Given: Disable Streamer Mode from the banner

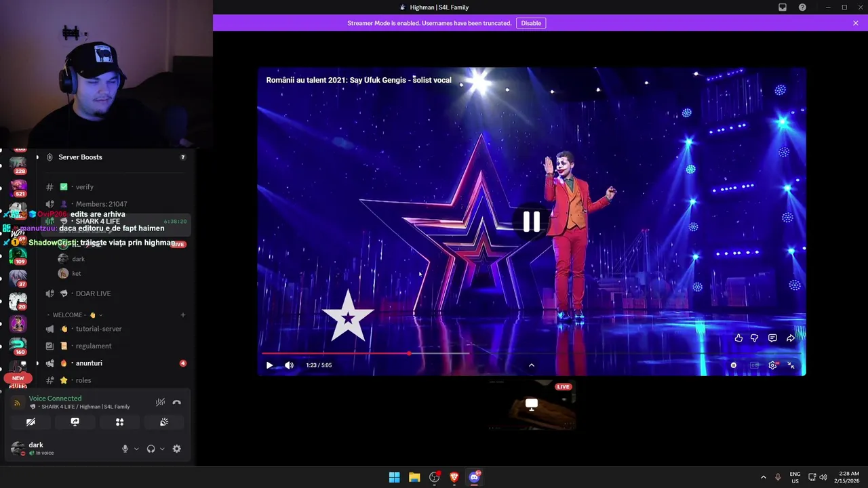Looking at the screenshot, I should click(531, 23).
